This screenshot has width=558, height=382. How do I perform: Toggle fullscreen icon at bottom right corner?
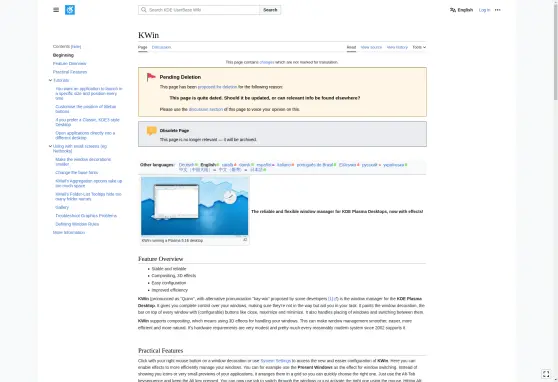click(x=546, y=374)
